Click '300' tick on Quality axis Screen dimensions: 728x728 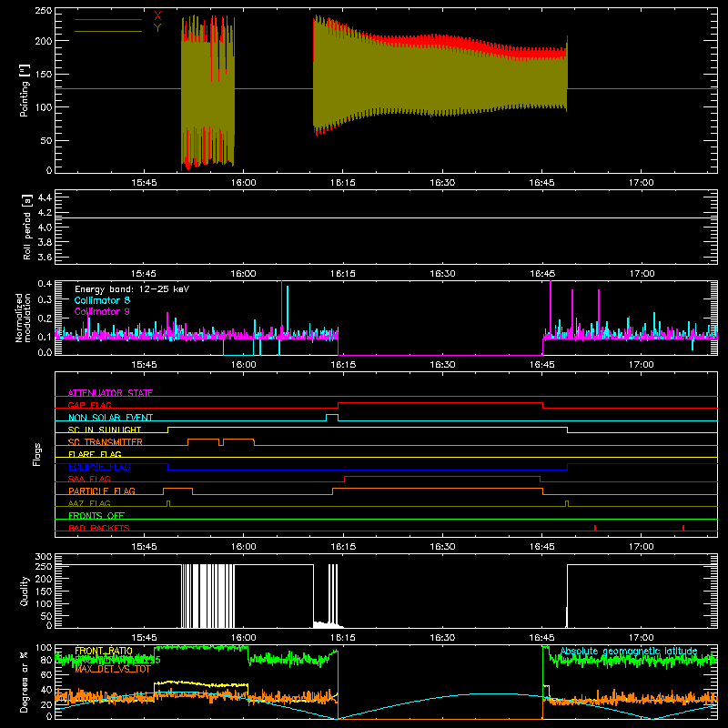click(x=43, y=557)
